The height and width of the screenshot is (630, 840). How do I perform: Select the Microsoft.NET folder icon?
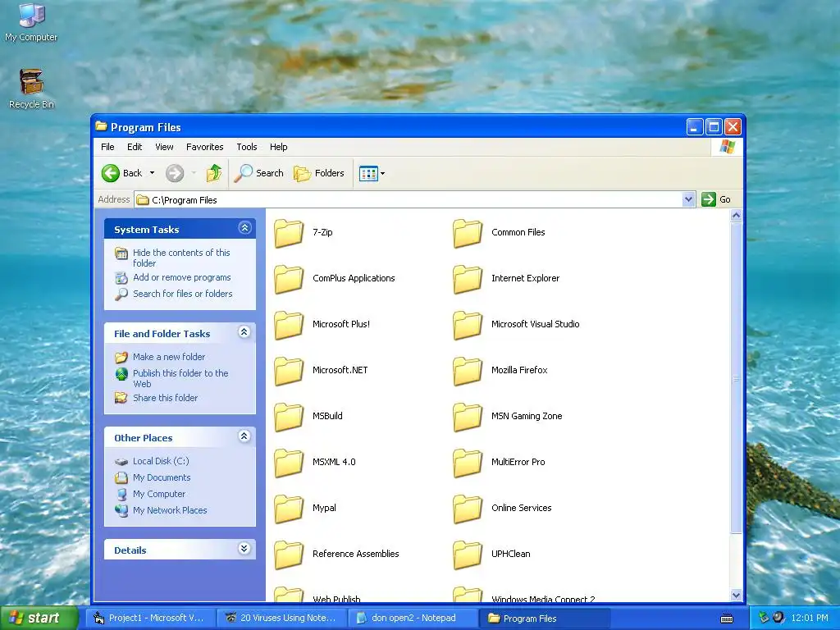pyautogui.click(x=289, y=371)
